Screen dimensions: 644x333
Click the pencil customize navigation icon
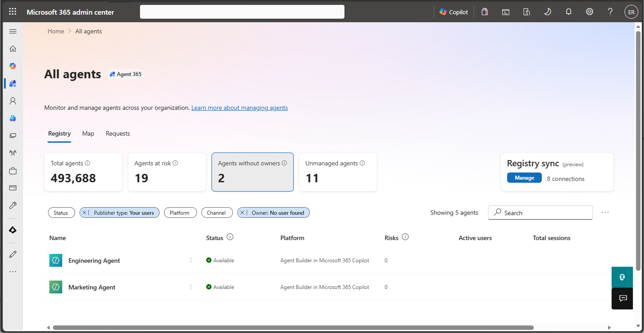pos(13,254)
